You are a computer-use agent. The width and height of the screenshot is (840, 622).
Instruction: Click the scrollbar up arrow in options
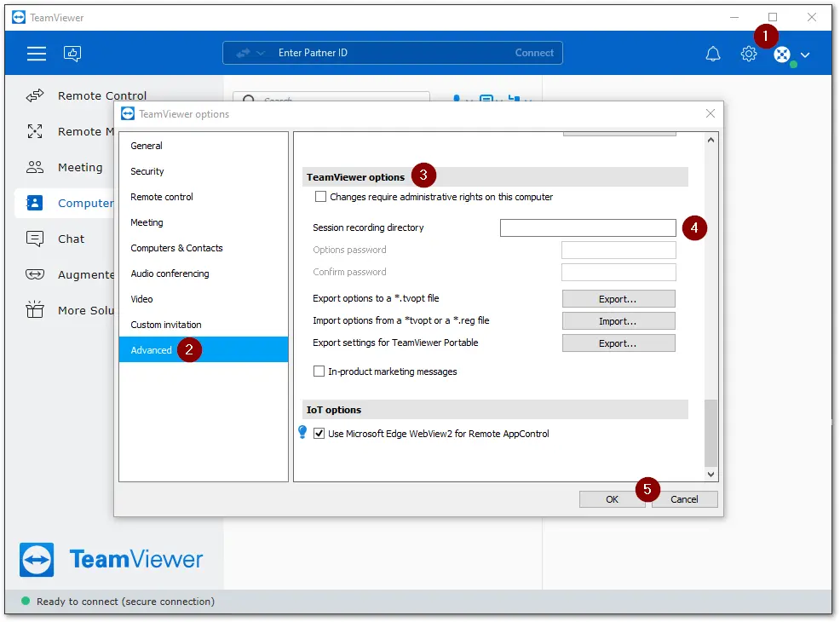tap(711, 140)
